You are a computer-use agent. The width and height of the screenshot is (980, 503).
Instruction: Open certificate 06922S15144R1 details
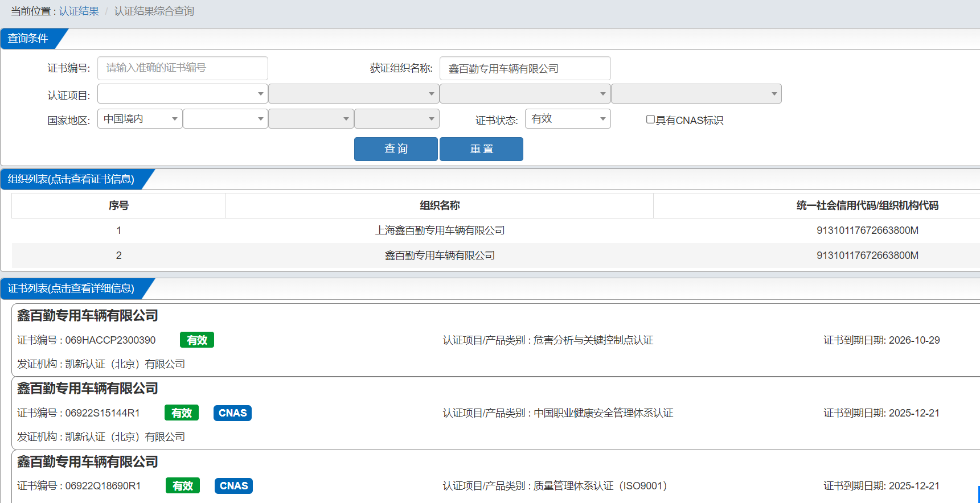coord(102,413)
